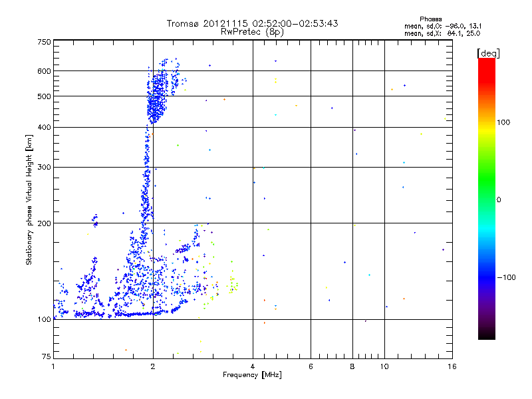Click the y-axis tick label '750'
The width and height of the screenshot is (532, 399).
pos(44,42)
